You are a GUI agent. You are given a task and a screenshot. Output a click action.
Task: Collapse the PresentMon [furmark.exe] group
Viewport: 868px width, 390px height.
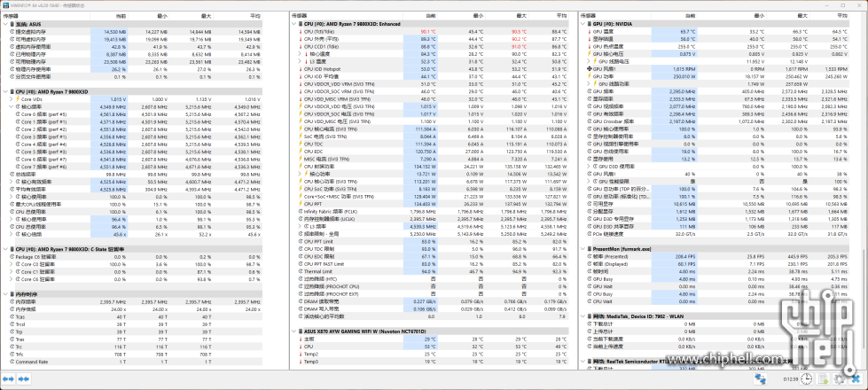click(x=583, y=249)
